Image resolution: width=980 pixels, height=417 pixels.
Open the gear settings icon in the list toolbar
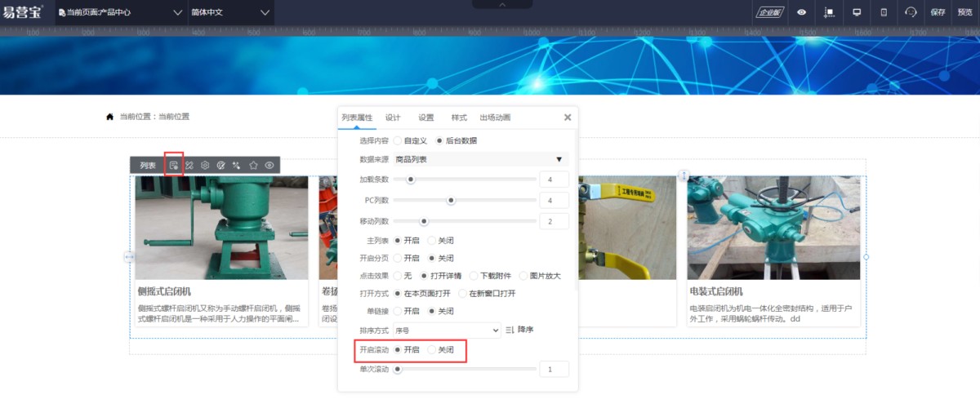coord(205,166)
